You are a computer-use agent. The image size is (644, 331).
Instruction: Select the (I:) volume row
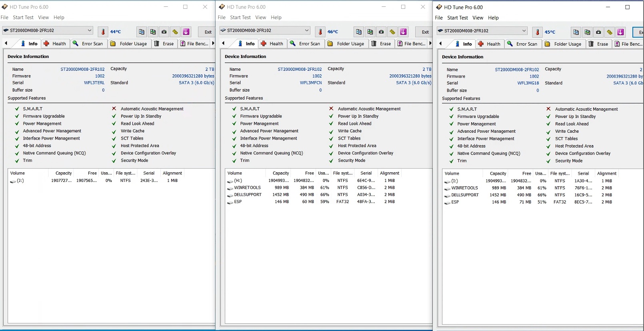[530, 181]
